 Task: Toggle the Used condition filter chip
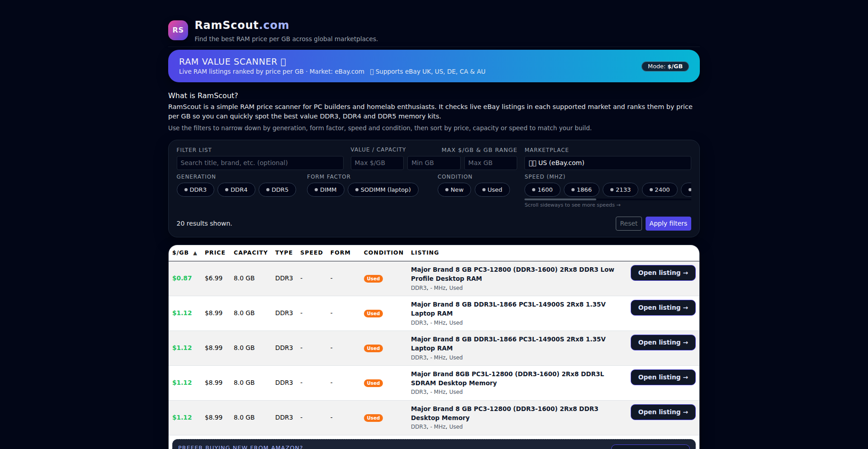click(492, 190)
